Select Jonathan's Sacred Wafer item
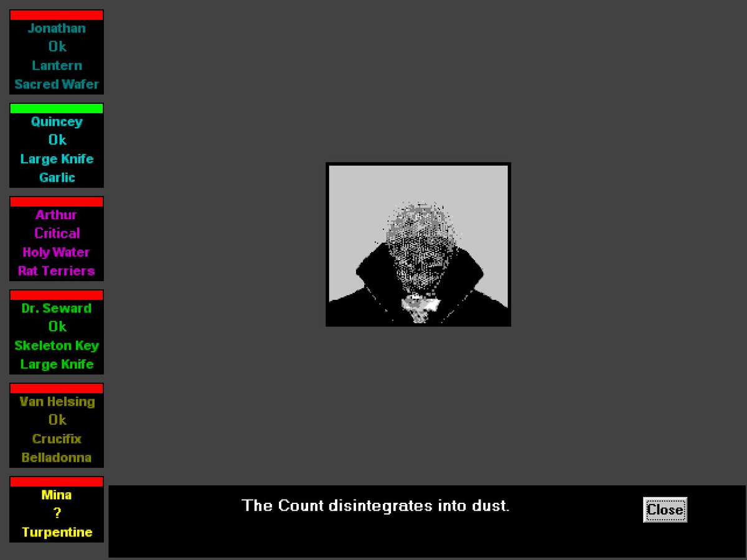 [57, 84]
